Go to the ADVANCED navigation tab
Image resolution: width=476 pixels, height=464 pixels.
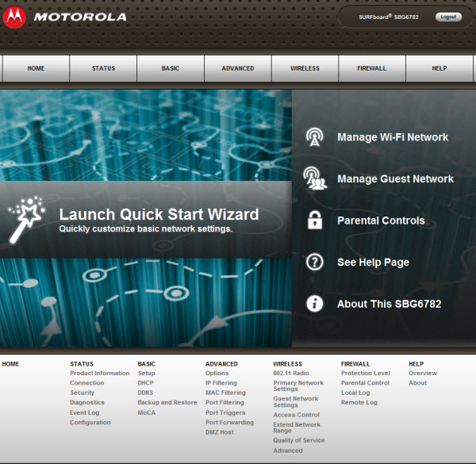tap(238, 68)
